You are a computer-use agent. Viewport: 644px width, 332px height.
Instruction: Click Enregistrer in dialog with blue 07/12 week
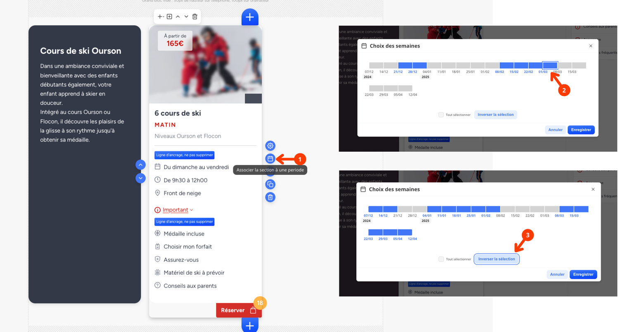[x=583, y=274]
